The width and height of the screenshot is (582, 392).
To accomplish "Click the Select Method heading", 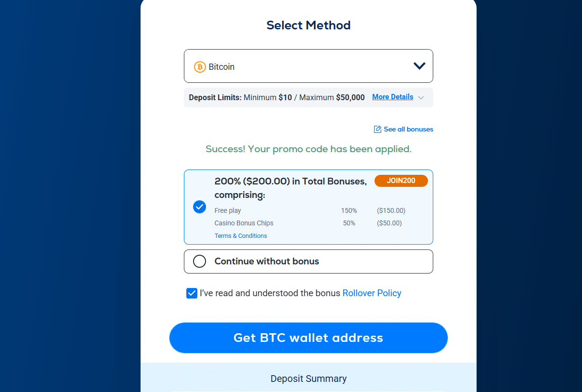I will [308, 25].
